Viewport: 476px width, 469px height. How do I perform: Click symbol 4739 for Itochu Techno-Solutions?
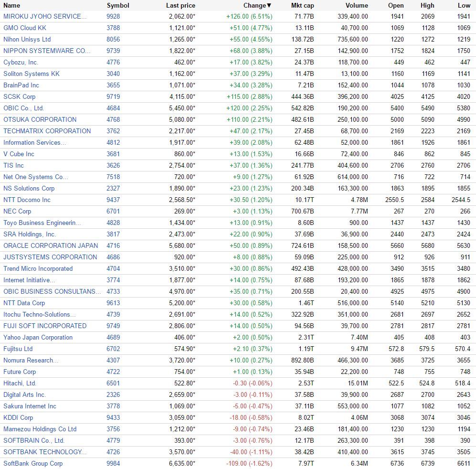coord(113,315)
